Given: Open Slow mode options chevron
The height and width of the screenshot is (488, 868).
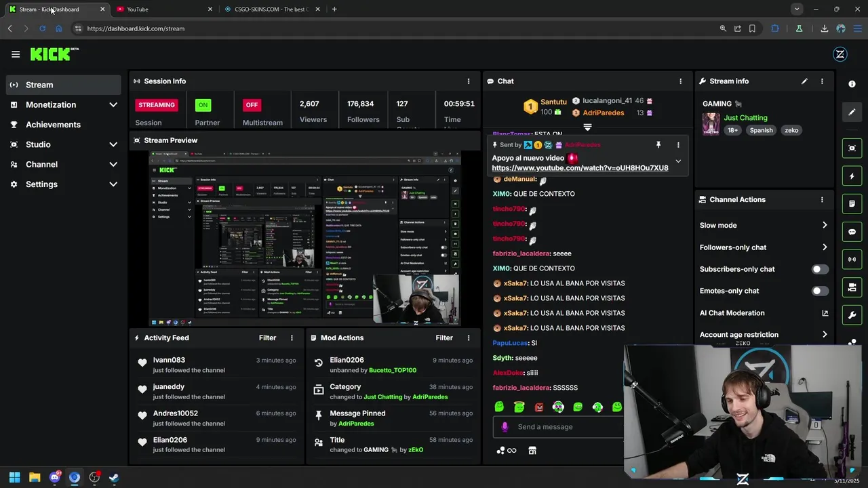Looking at the screenshot, I should tap(825, 226).
